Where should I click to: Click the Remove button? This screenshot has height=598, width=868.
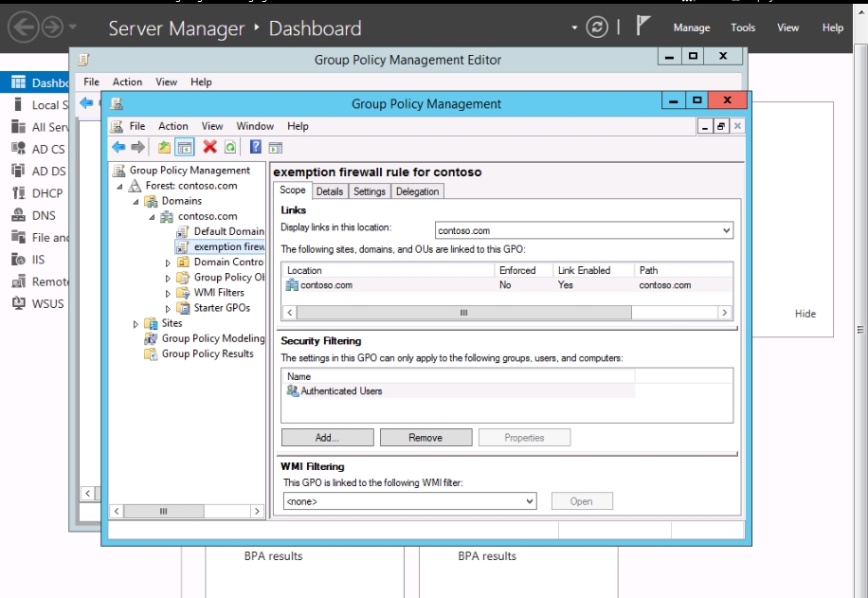(425, 438)
